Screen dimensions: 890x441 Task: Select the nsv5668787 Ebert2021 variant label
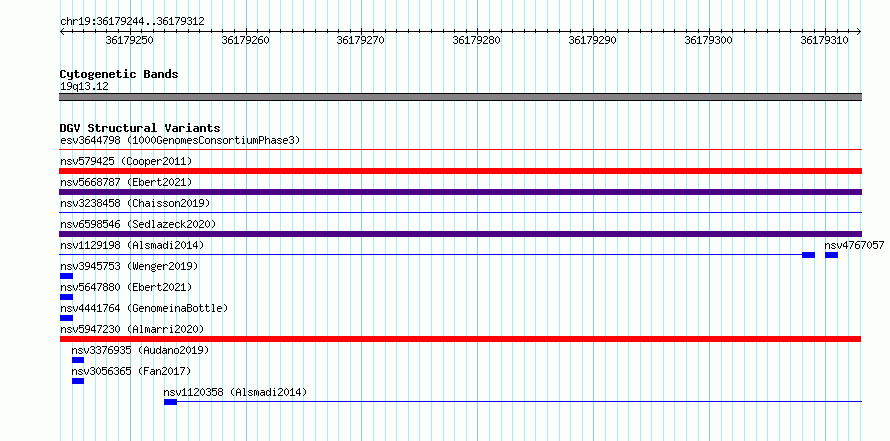[126, 182]
